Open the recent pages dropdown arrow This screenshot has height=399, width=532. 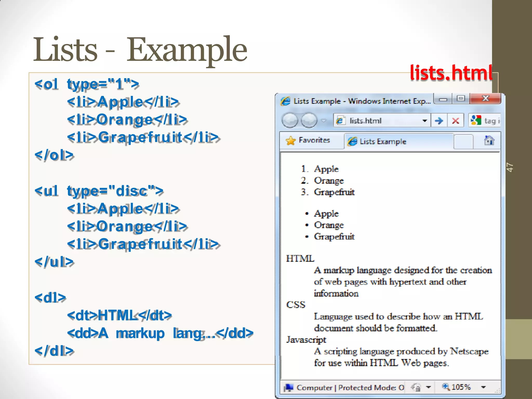pyautogui.click(x=324, y=121)
